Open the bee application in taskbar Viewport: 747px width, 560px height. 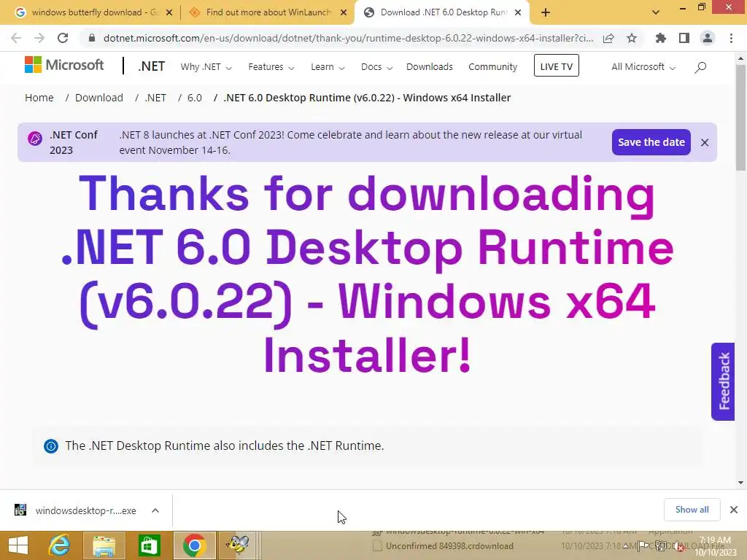[x=237, y=545]
